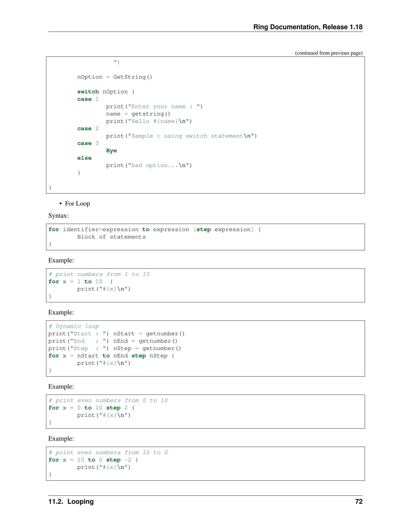Click the 'case 3' line
The image size is (411, 532).
88,144
